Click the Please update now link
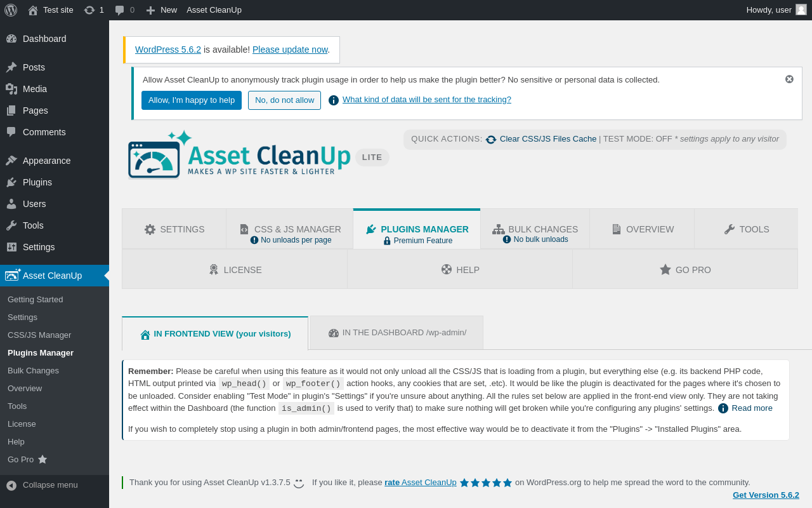The height and width of the screenshot is (508, 812). 290,50
